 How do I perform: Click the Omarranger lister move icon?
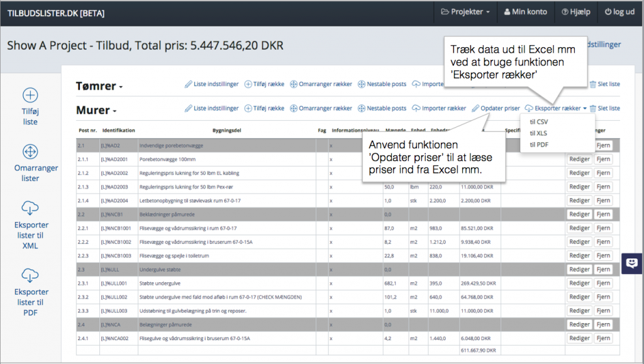coord(30,152)
